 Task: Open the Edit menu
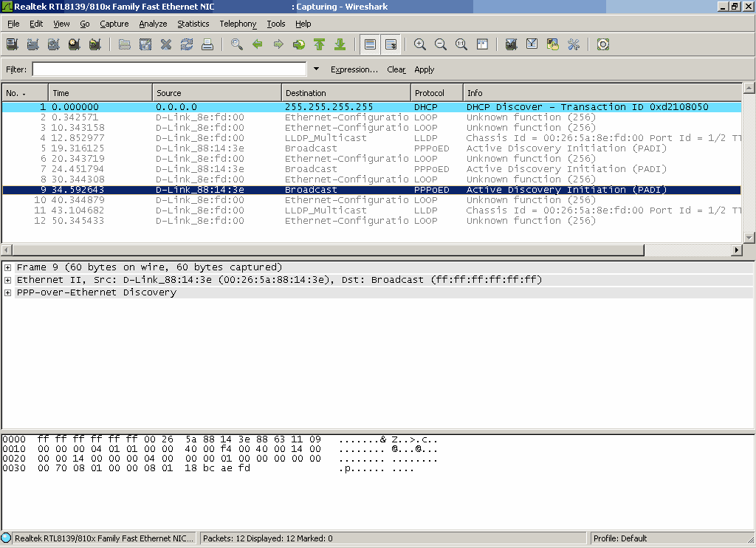coord(36,24)
